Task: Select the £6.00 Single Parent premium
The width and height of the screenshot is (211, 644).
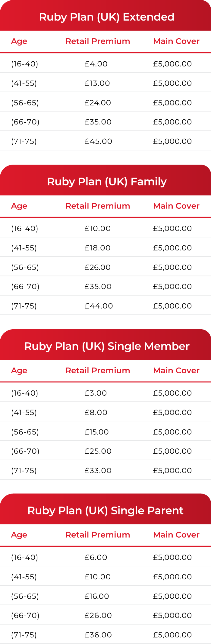Action: click(96, 557)
